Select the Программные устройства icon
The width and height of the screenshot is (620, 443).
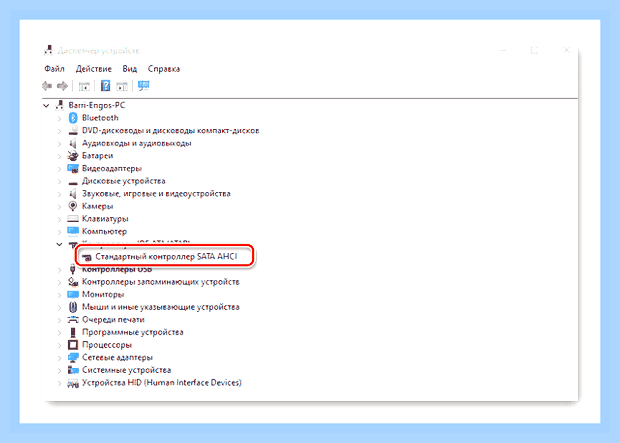point(73,332)
